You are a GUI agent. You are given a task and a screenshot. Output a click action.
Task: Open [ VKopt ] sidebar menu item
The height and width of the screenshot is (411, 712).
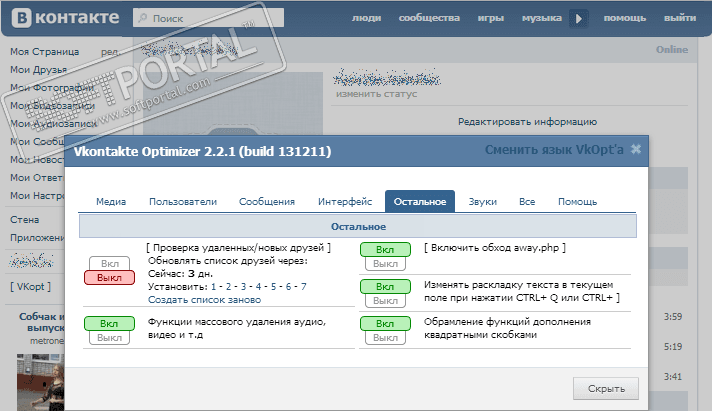[30, 287]
